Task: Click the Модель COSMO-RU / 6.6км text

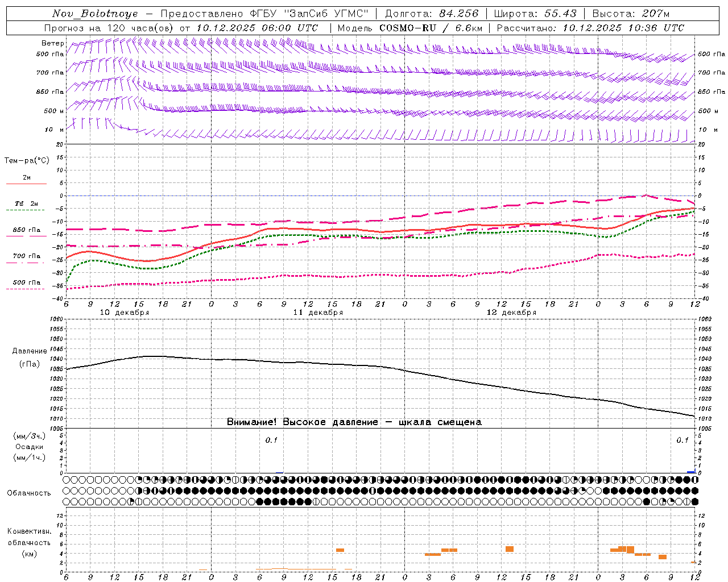Action: tap(410, 28)
